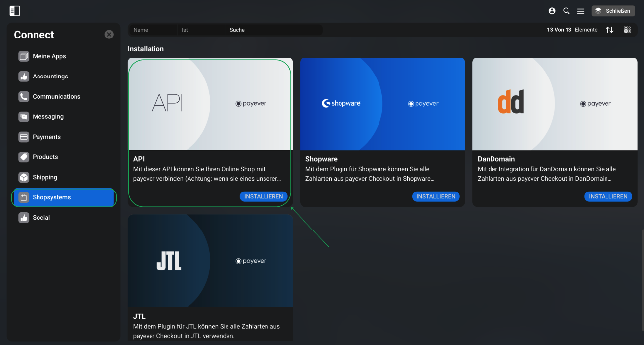This screenshot has width=644, height=345.
Task: Close the Connect sidebar with the X icon
Action: pos(109,35)
